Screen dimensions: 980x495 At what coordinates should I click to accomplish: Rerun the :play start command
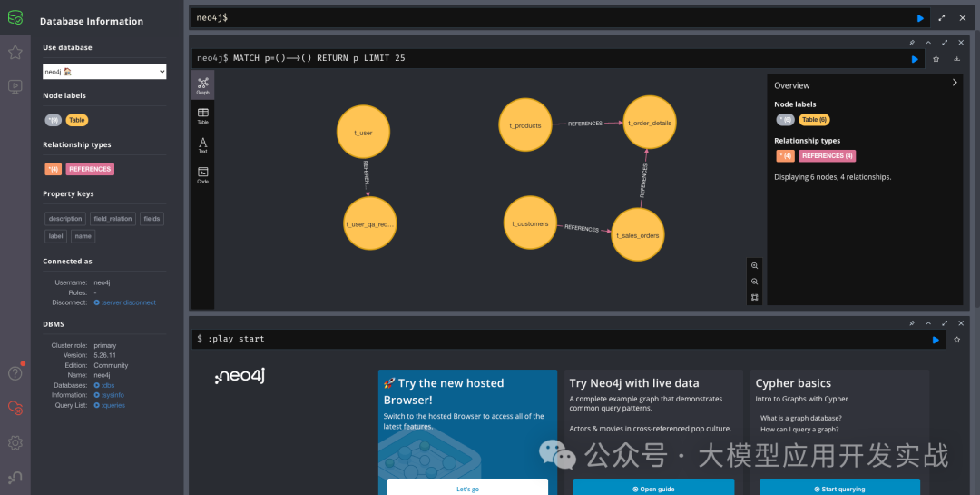936,339
